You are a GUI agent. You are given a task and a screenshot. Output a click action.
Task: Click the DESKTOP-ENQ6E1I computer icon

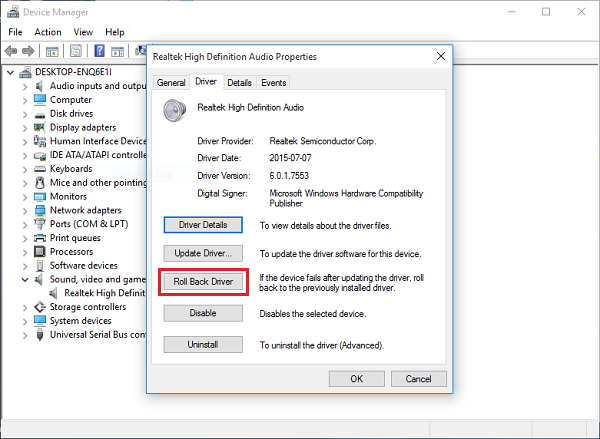click(26, 72)
